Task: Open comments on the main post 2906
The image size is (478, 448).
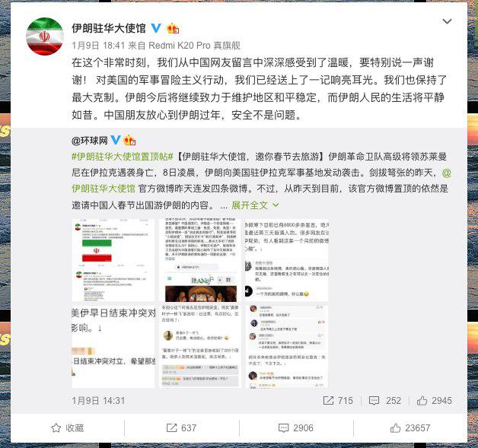Action: [x=295, y=428]
